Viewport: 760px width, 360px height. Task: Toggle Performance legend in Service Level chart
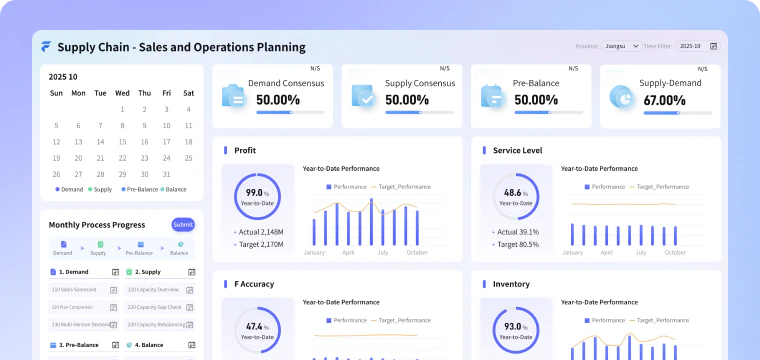click(605, 187)
